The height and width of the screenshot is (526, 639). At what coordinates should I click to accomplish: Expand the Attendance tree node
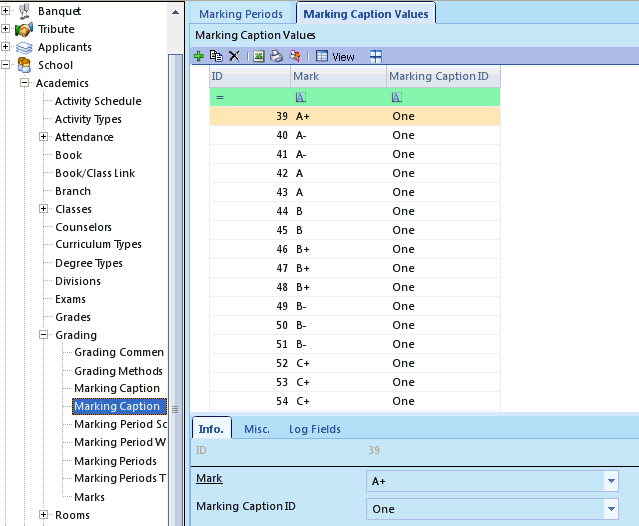[44, 136]
